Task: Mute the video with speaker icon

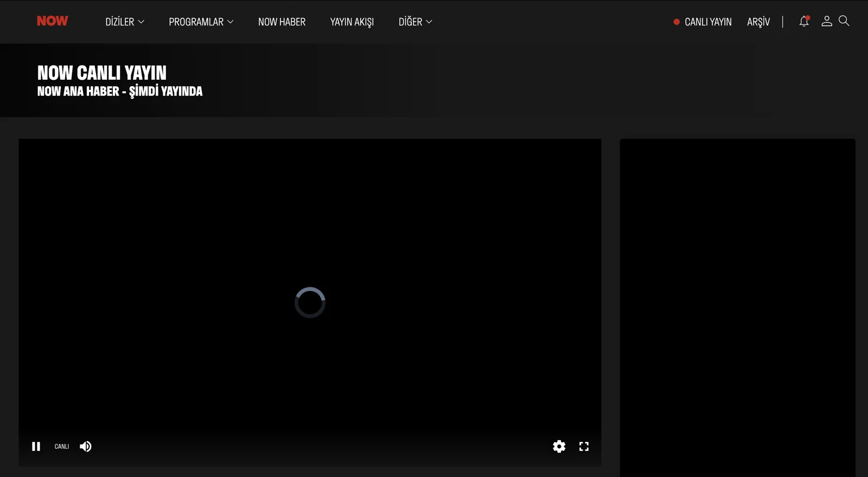Action: [x=86, y=446]
